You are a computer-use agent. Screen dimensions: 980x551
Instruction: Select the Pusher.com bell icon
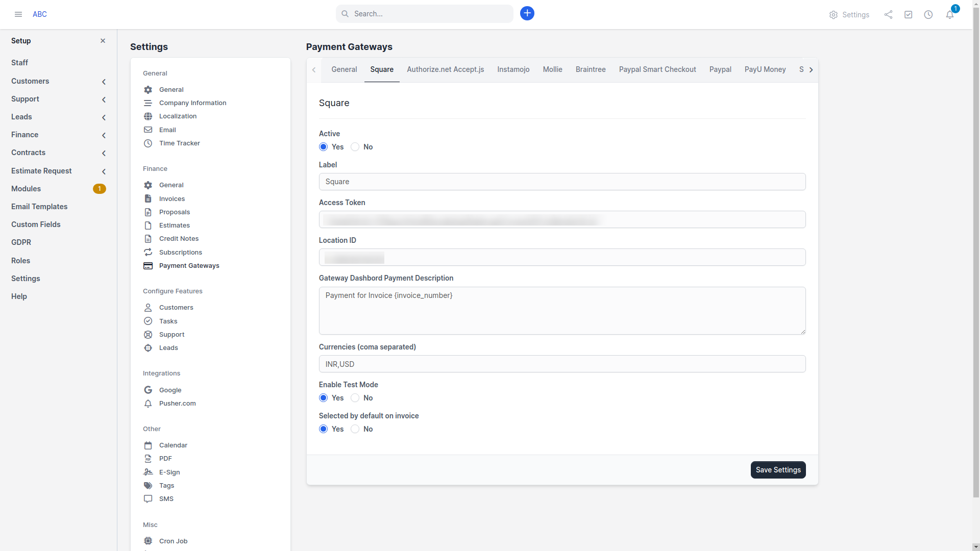coord(148,403)
